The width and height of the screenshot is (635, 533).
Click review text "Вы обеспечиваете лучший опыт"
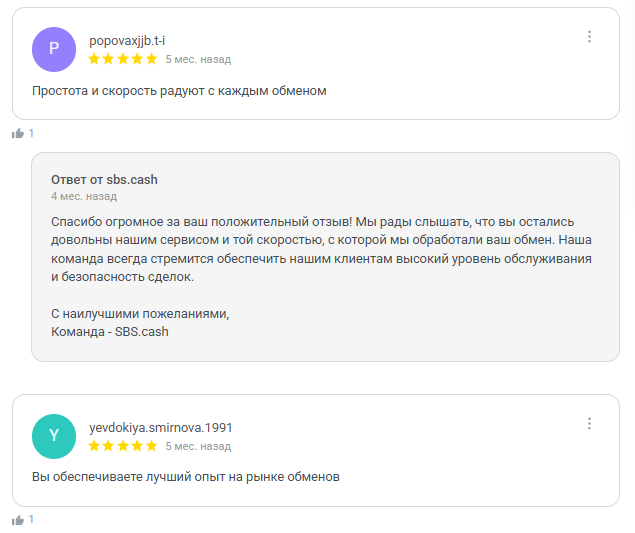pos(186,477)
